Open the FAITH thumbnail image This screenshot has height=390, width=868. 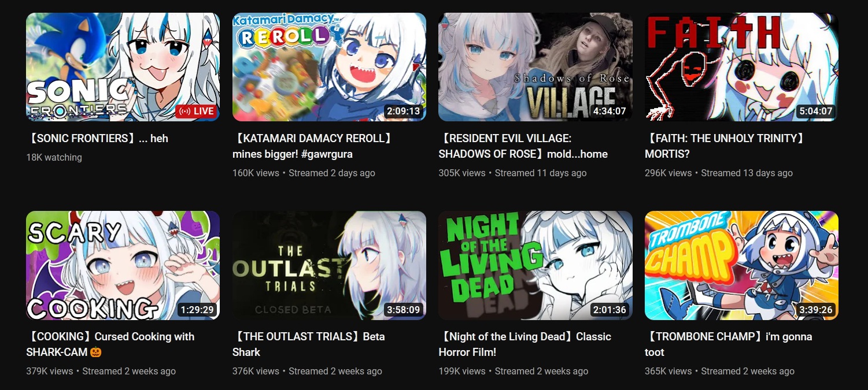coord(741,67)
